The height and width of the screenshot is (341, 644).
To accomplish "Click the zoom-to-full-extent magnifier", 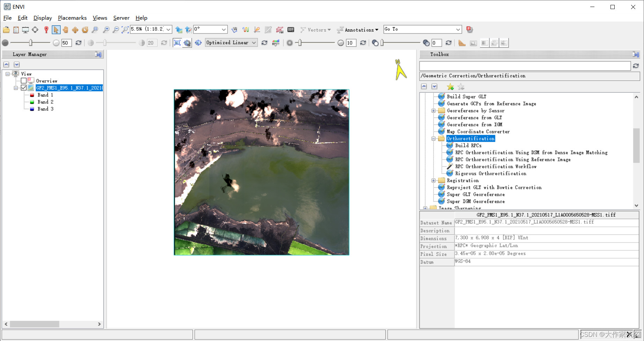I will tap(125, 30).
